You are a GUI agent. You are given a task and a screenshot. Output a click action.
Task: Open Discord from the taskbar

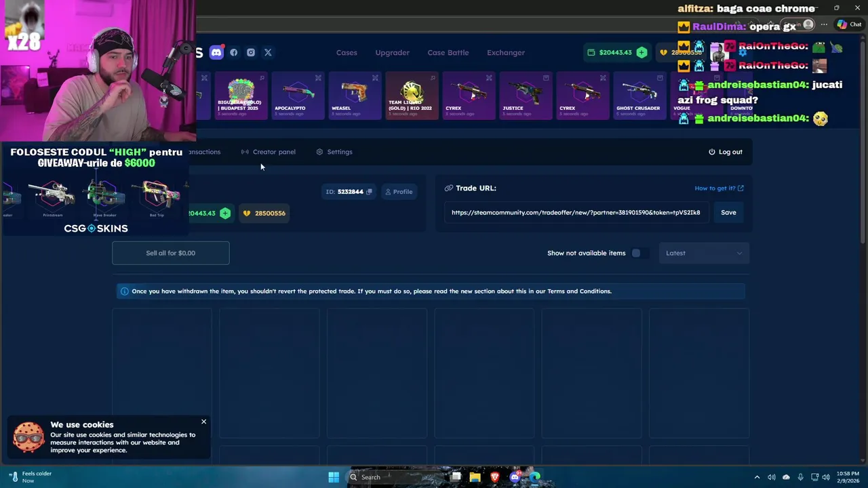click(x=515, y=477)
